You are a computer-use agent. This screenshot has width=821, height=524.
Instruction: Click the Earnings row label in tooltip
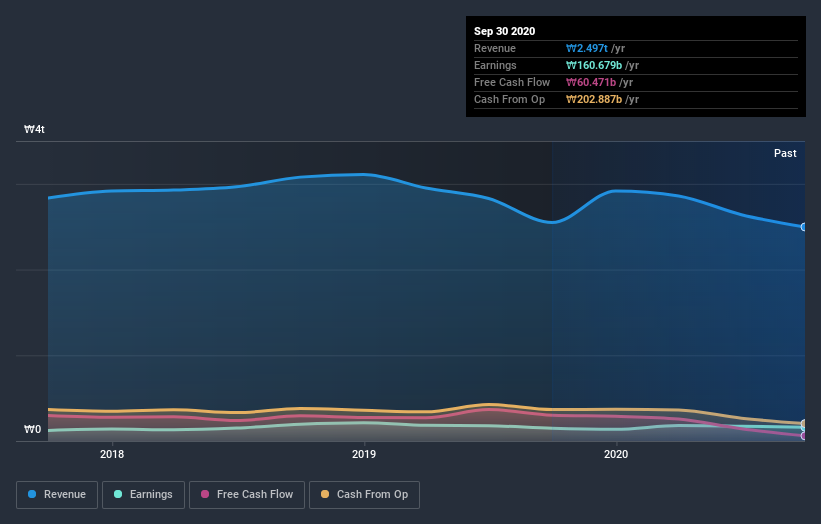495,65
